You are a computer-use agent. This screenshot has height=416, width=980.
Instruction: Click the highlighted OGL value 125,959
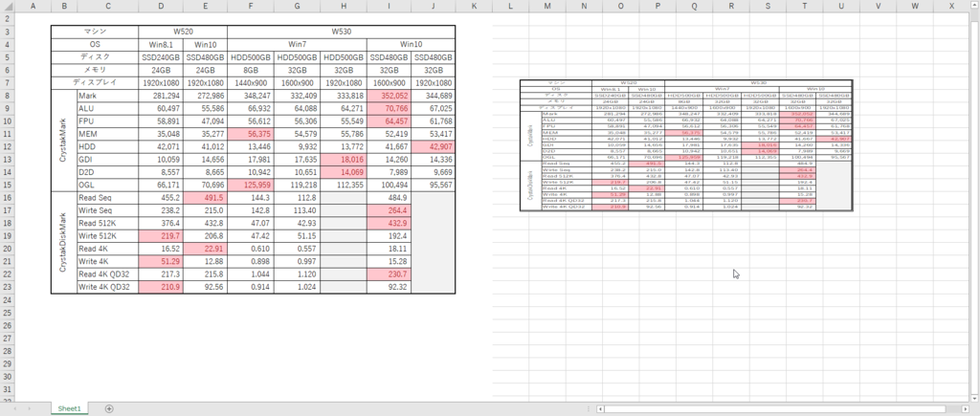251,186
